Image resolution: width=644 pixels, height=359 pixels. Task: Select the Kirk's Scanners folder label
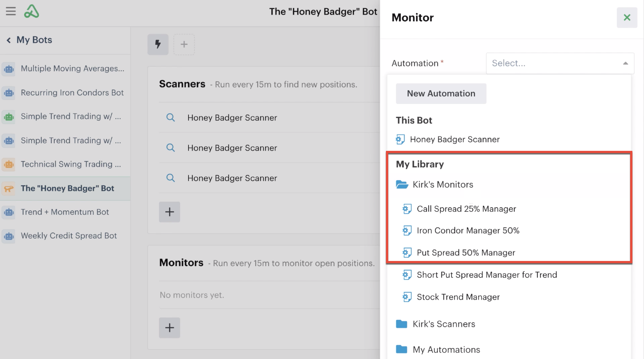[444, 324]
